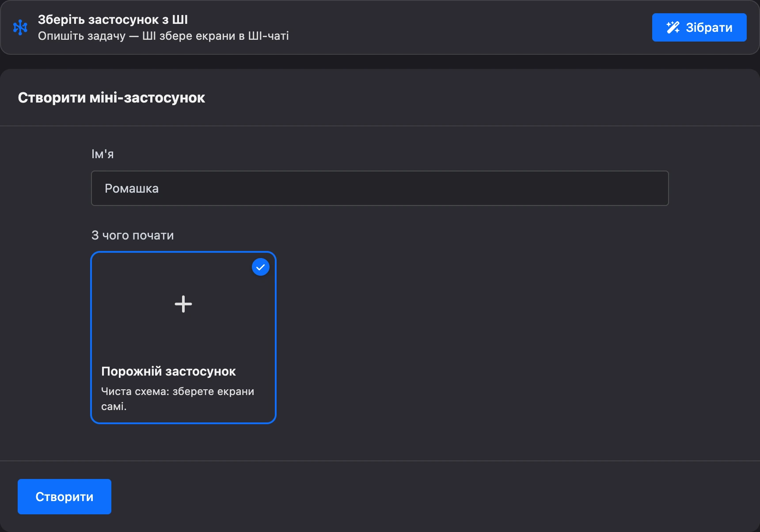
Task: Click the text label inside the Зібрати button
Action: (x=709, y=27)
